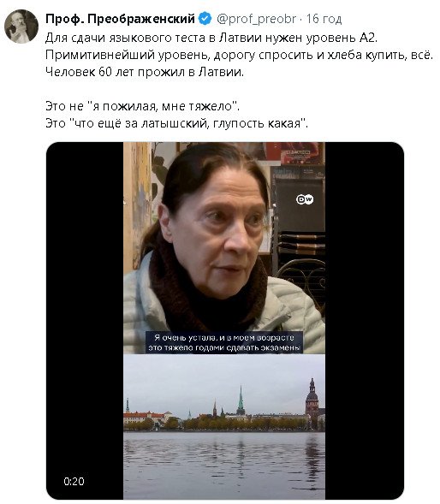Click the blue verified badge
Screen dimensions: 440x504
pyautogui.click(x=205, y=19)
